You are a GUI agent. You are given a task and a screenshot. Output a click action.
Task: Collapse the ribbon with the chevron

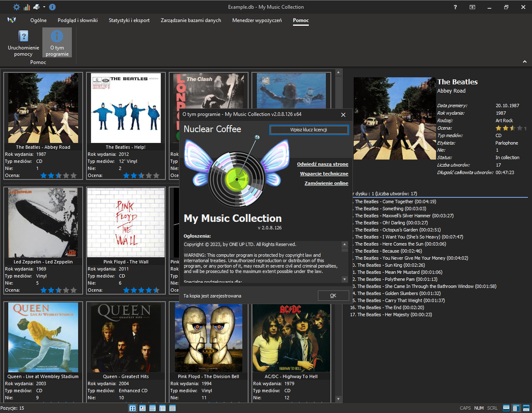pyautogui.click(x=525, y=62)
